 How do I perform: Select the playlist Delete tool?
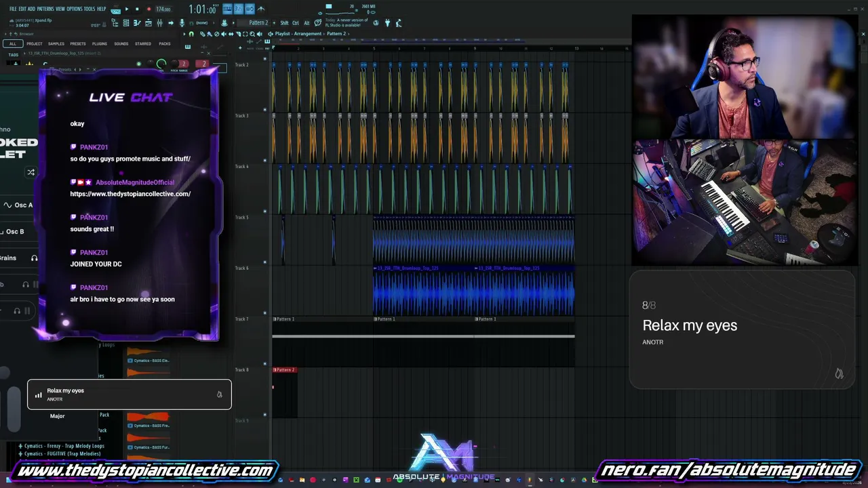(216, 34)
